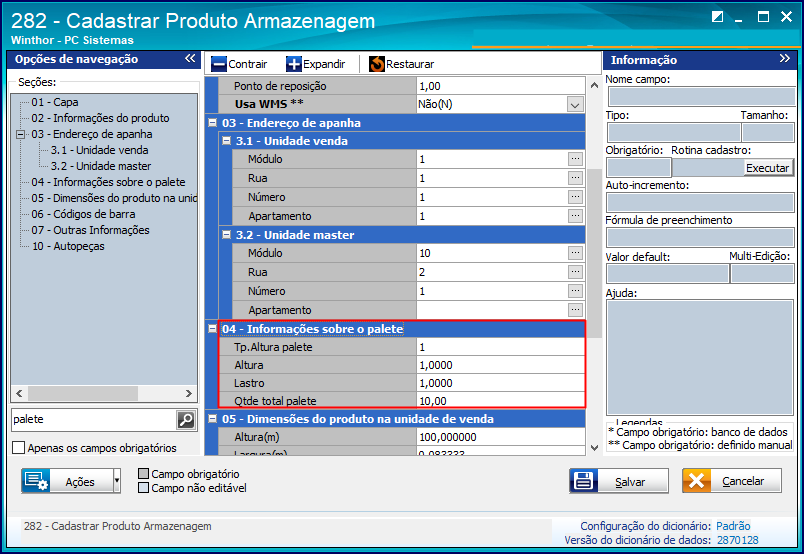Select 02 - Informações do produto tree item

coord(100,118)
